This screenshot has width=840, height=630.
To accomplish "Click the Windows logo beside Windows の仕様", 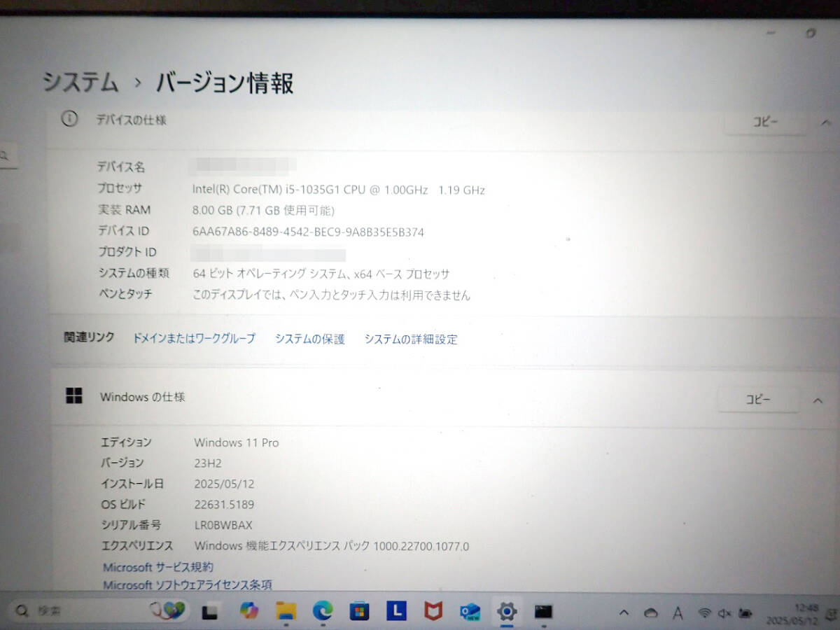I will 73,396.
